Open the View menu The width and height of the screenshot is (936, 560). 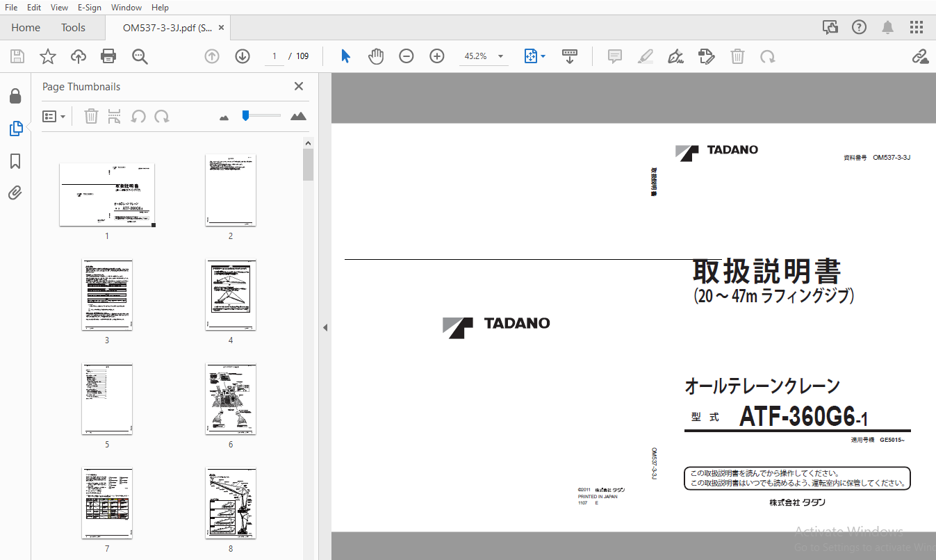point(59,7)
